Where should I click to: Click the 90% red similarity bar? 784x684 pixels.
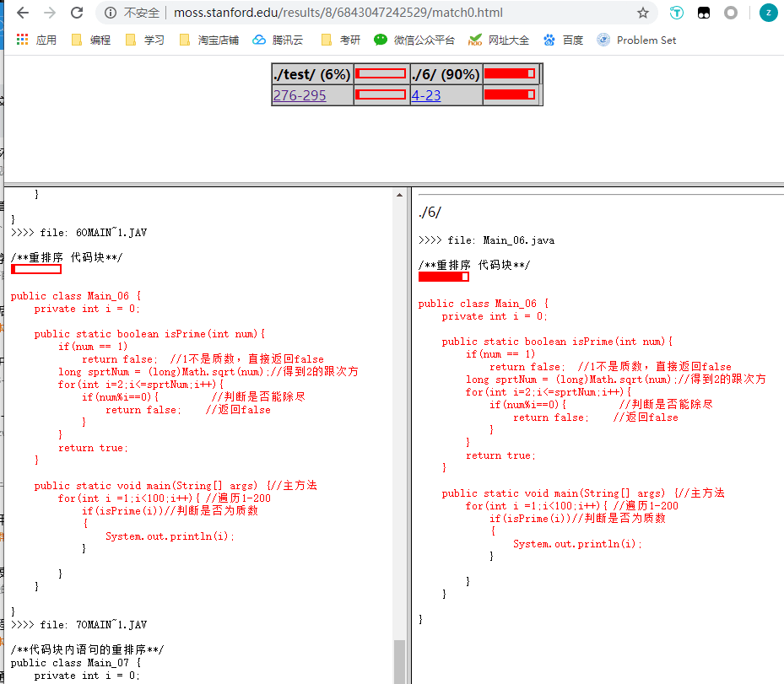(x=511, y=73)
